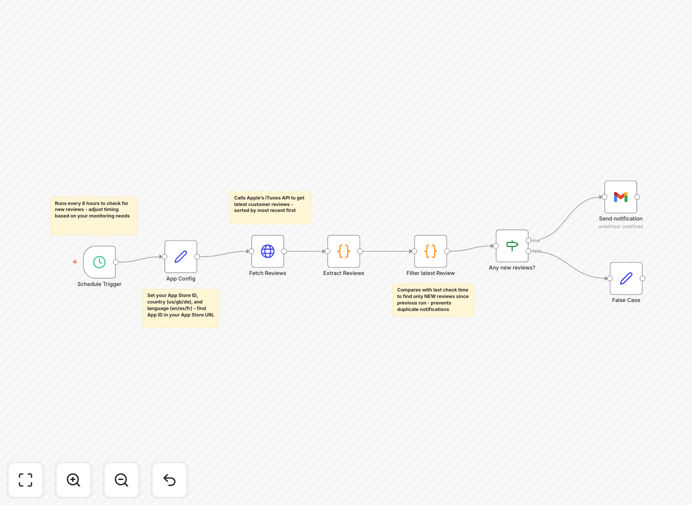692x505 pixels.
Task: Click the Schedule Trigger output connector
Action: 116,262
